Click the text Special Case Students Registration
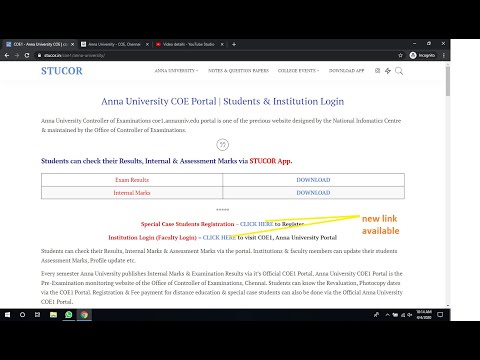Screen dimensions: 480x360 coord(187,224)
